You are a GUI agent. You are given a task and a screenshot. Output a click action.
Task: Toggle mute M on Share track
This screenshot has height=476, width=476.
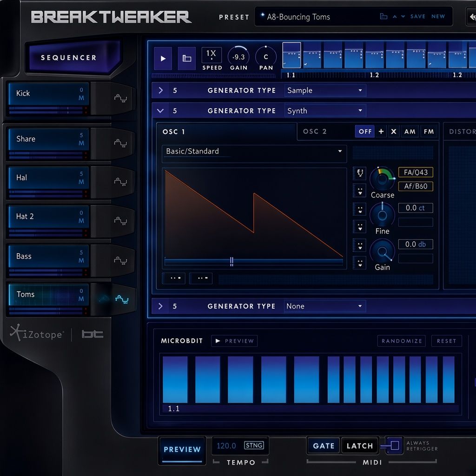(81, 143)
